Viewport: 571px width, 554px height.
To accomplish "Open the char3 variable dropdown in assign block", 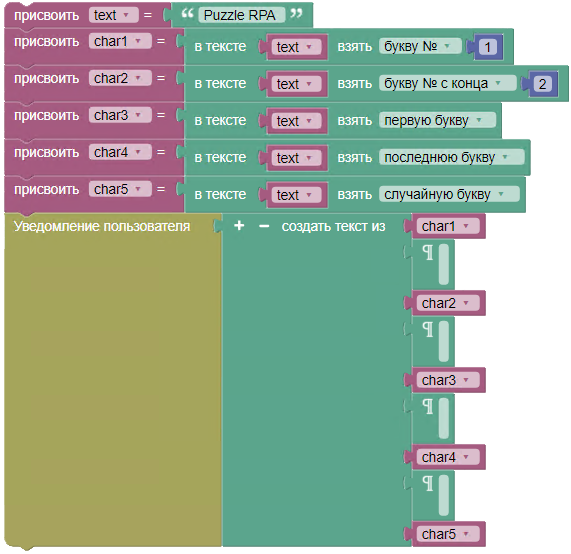I will tap(120, 115).
